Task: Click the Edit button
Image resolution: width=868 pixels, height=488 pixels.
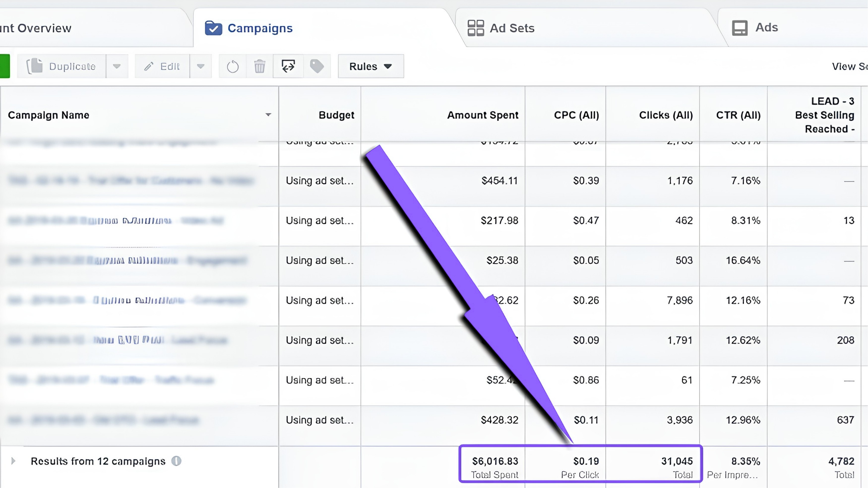Action: [162, 66]
